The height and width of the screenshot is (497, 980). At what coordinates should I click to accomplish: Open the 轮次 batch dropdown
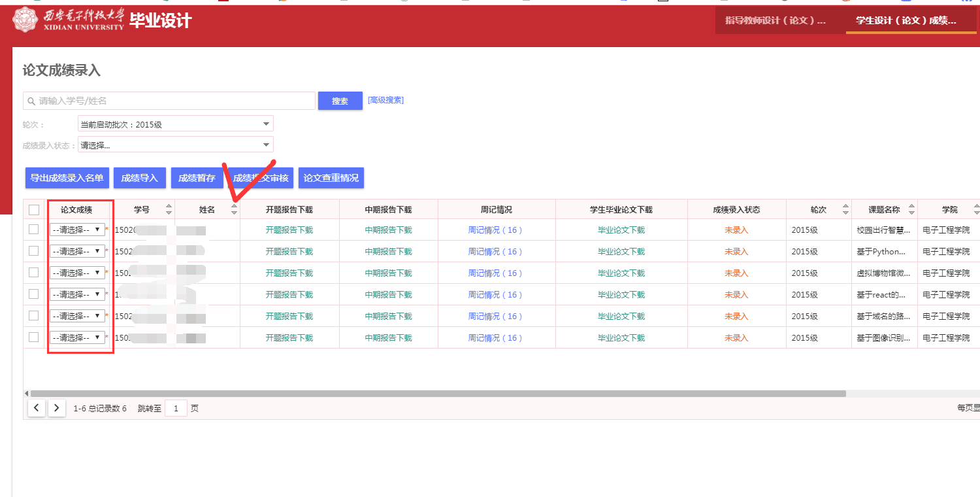coord(175,124)
